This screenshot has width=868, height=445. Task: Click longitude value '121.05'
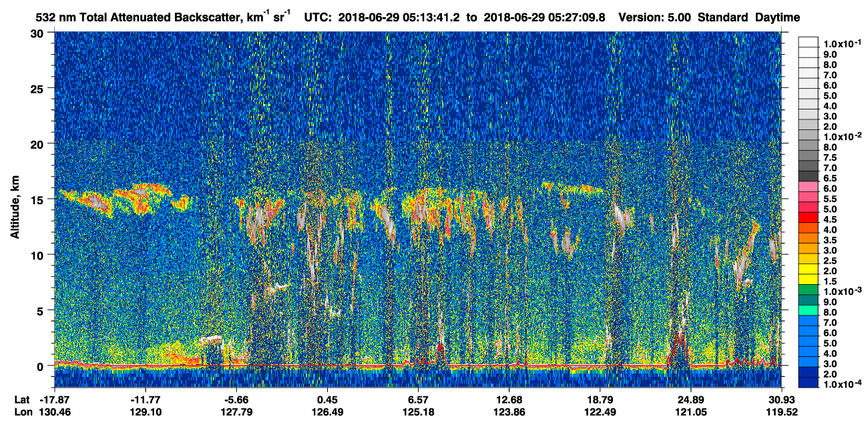(x=691, y=412)
